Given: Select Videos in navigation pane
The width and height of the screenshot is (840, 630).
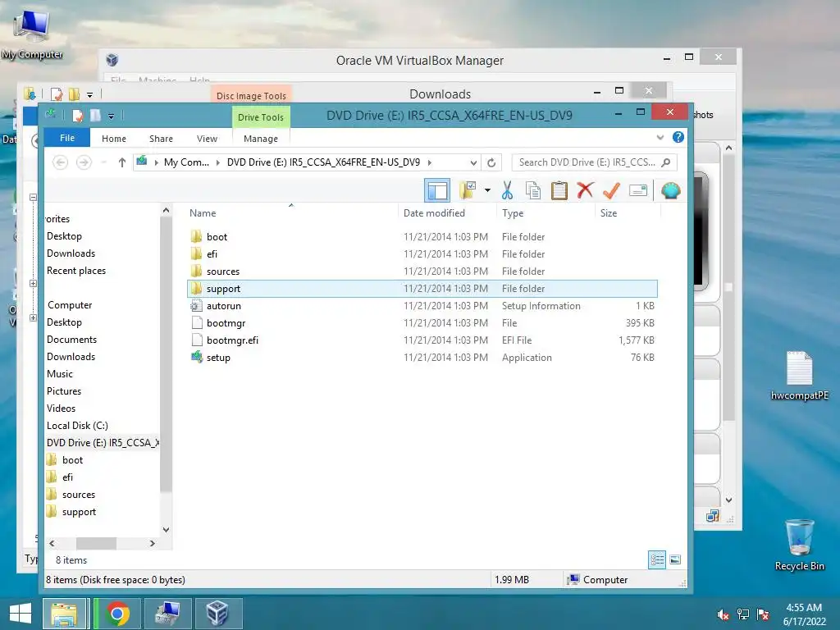Looking at the screenshot, I should 61,409.
